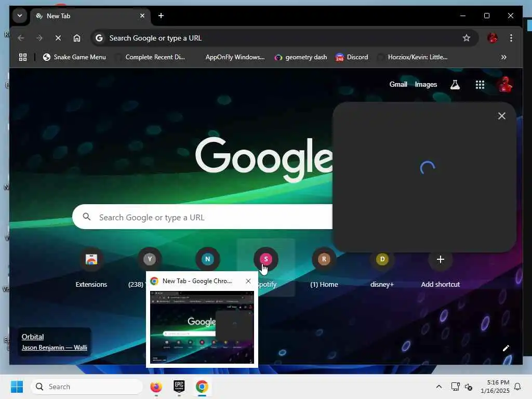Open the Extensions shortcut
532x399 pixels.
(91, 268)
